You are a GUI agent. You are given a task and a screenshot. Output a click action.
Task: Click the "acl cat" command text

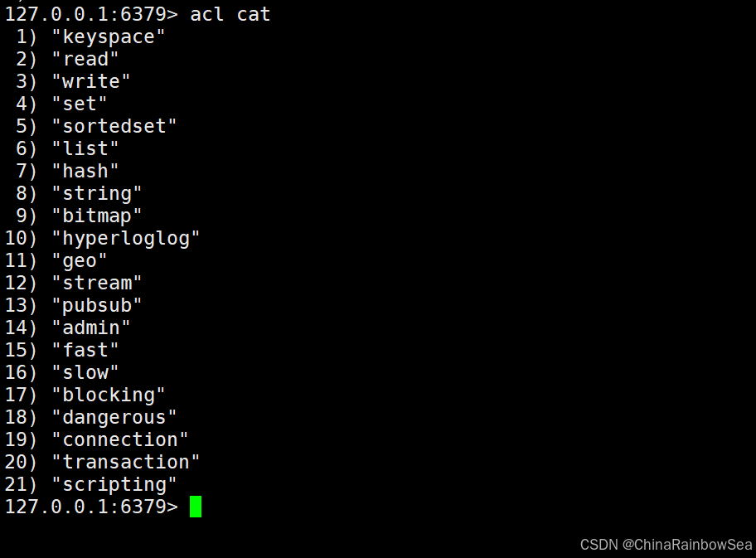click(x=230, y=14)
